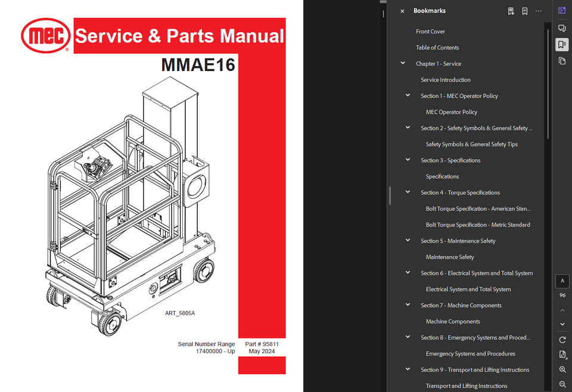
Task: Open the page thumbnails panel
Action: (x=561, y=61)
